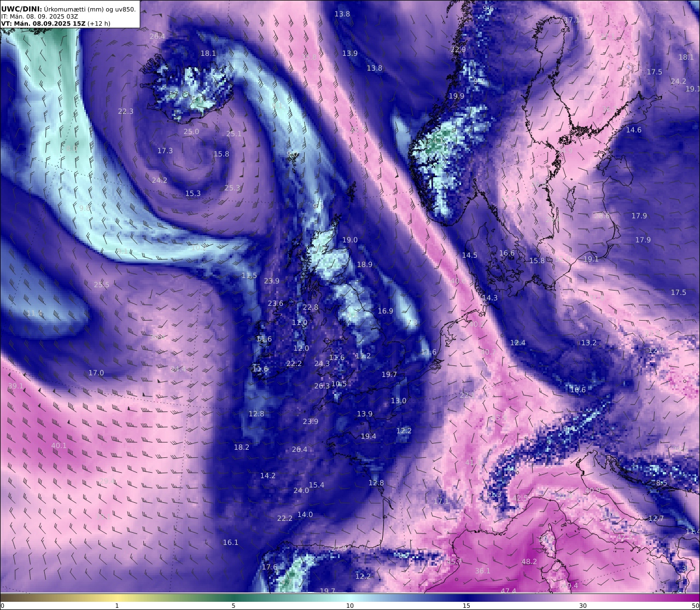
Task: Click the 'IT: Mán. 08. 09. 2025 03Z' line
Action: click(x=39, y=16)
